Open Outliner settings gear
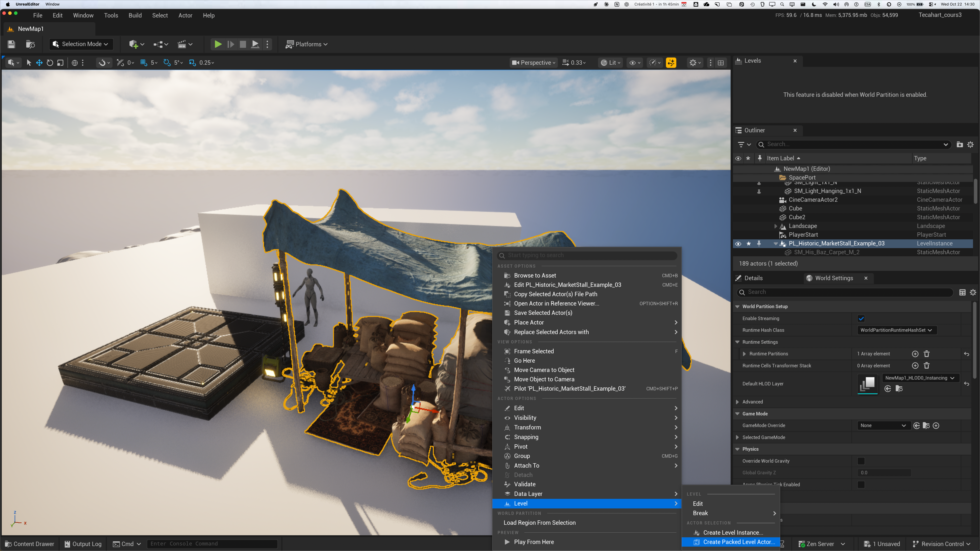 click(x=971, y=144)
